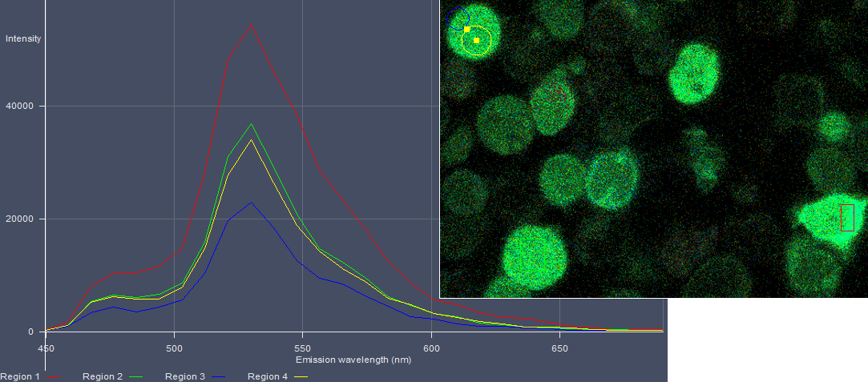Click the red rectangle ROI marker
Image resolution: width=868 pixels, height=382 pixels.
tap(847, 218)
